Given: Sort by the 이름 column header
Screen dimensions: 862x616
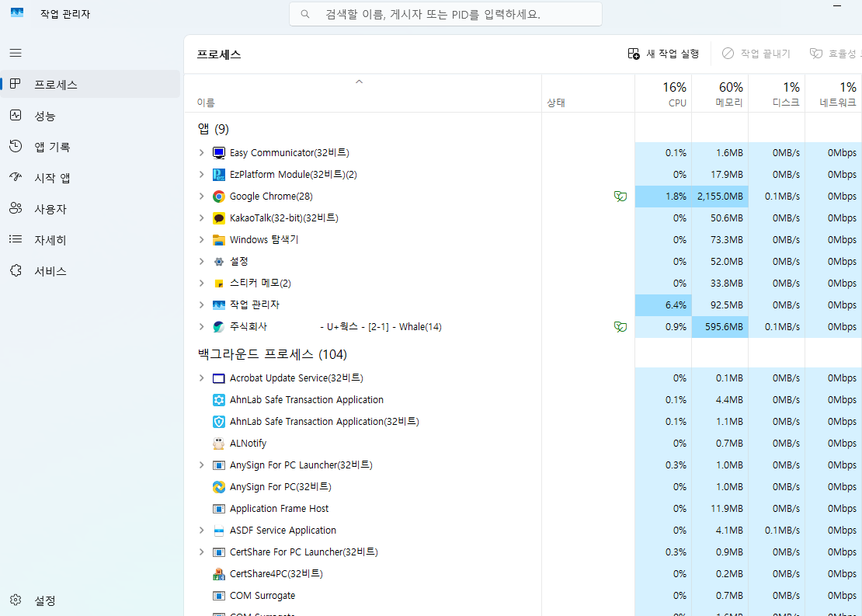Looking at the screenshot, I should (x=363, y=94).
